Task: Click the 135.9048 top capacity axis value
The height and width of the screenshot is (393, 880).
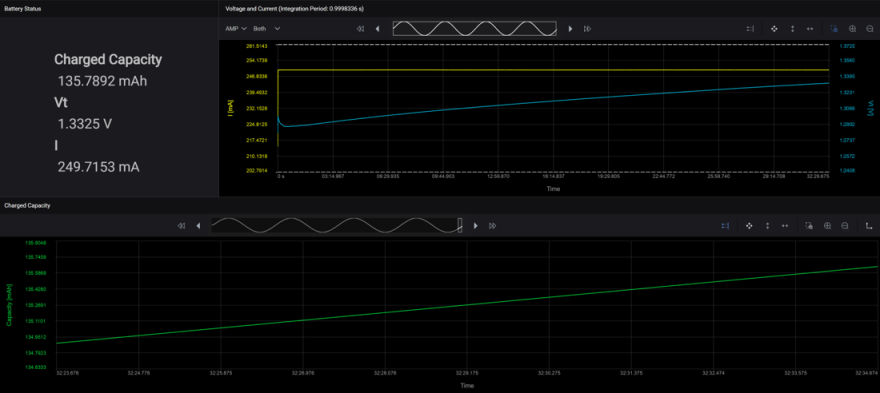Action: [35, 243]
